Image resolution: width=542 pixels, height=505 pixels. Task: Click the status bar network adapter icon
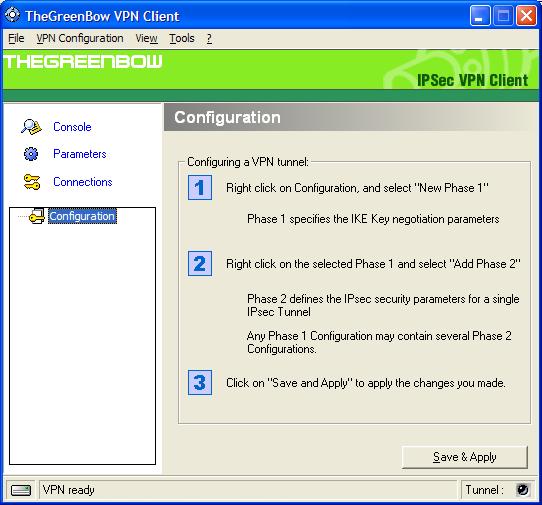point(21,490)
